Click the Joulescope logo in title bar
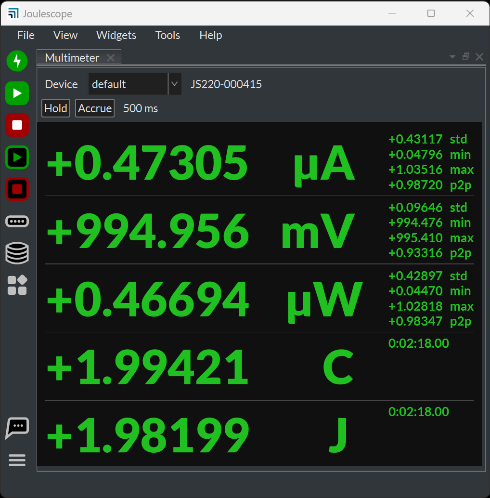 click(13, 14)
